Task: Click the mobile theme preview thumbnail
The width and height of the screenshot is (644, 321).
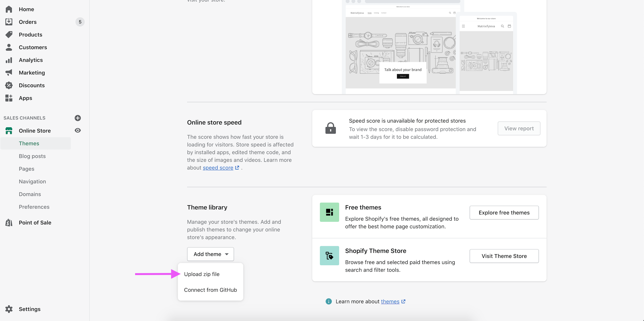Action: pos(486,54)
